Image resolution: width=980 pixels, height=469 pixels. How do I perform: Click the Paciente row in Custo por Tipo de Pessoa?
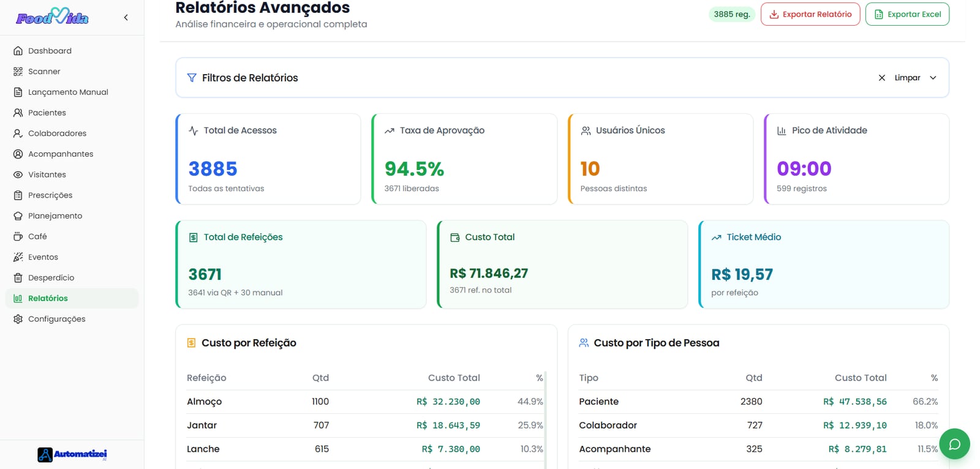point(758,402)
